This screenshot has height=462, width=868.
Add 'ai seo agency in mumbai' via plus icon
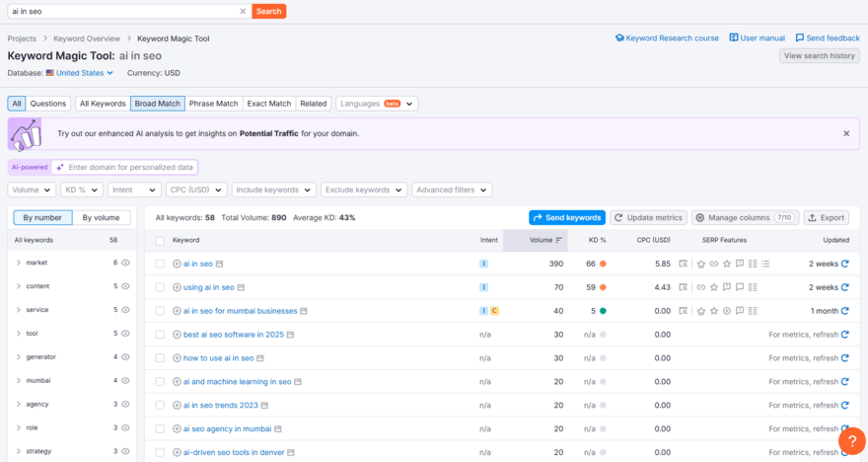(x=177, y=428)
